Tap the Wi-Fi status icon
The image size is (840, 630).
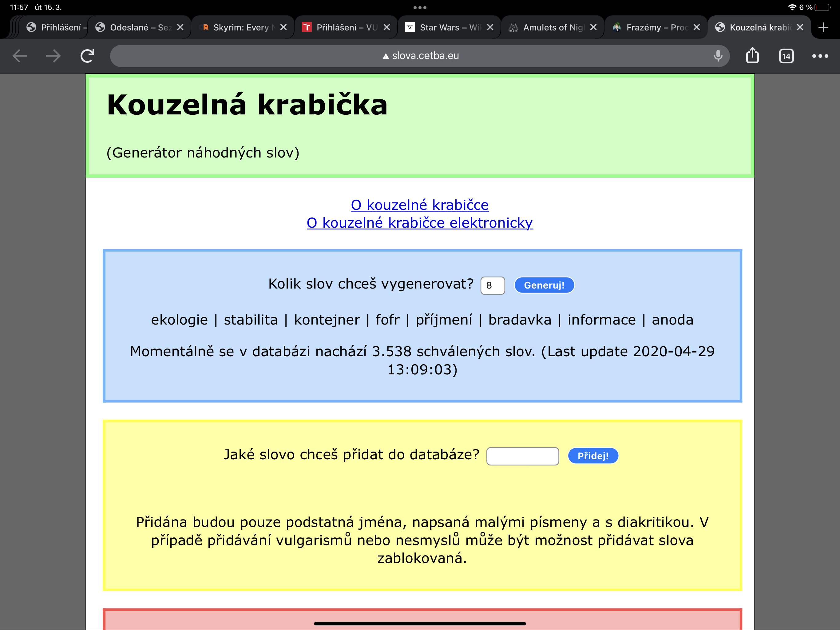[x=792, y=7]
